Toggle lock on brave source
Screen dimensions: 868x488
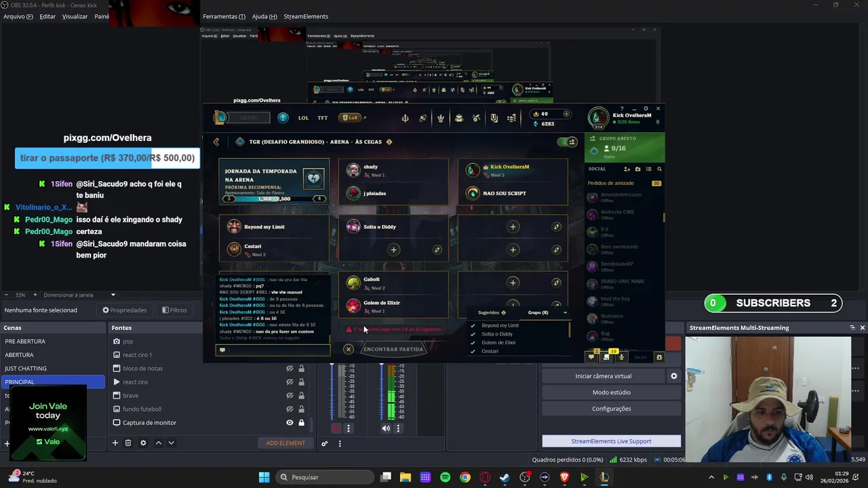[x=301, y=395]
